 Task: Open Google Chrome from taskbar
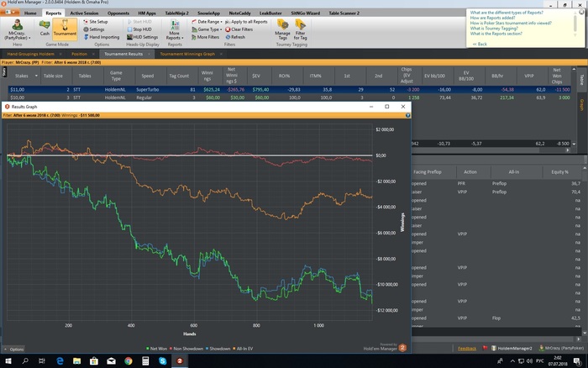point(129,361)
